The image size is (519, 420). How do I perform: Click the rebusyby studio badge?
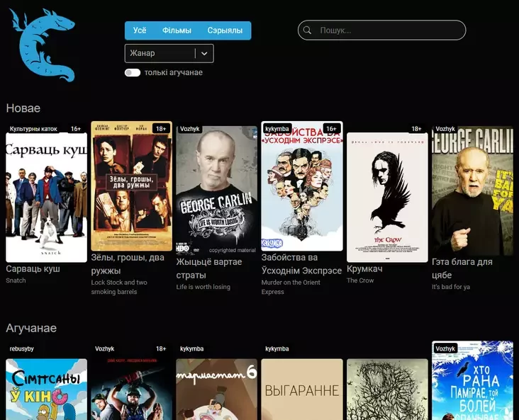(22, 349)
